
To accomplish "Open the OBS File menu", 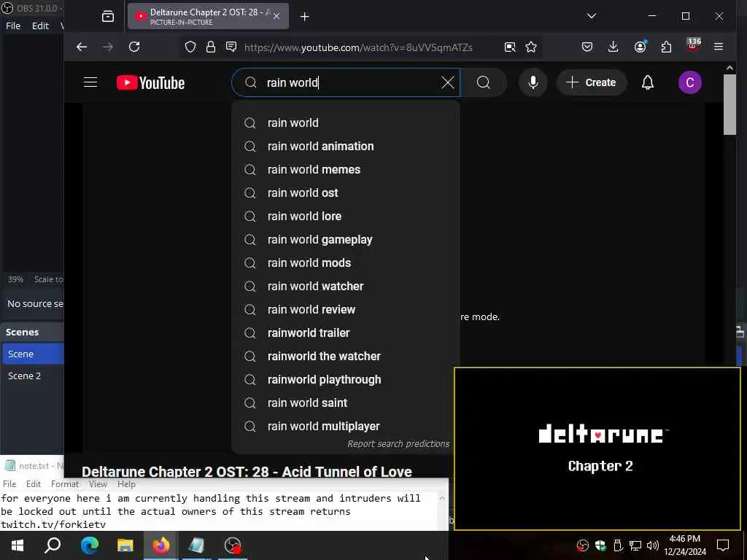I will (13, 26).
